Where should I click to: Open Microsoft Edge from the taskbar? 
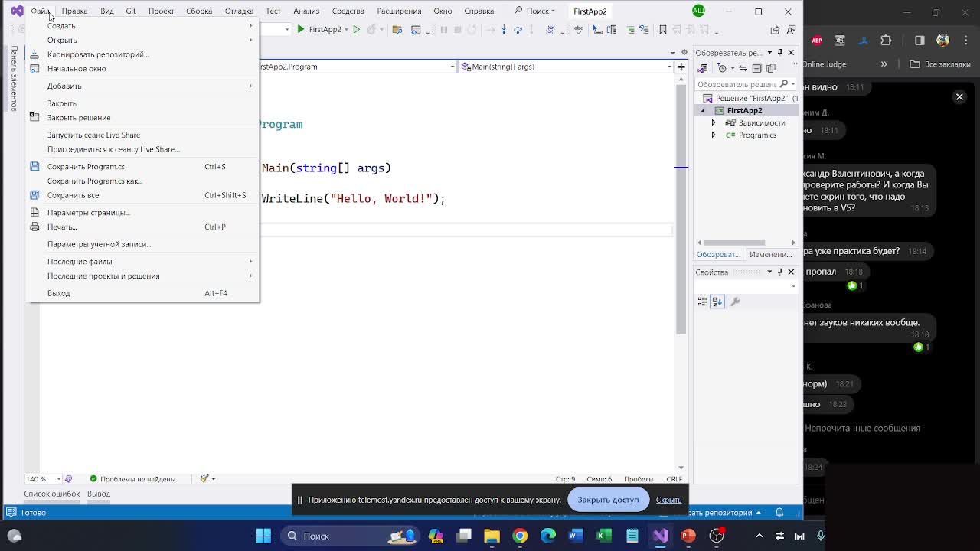[548, 536]
